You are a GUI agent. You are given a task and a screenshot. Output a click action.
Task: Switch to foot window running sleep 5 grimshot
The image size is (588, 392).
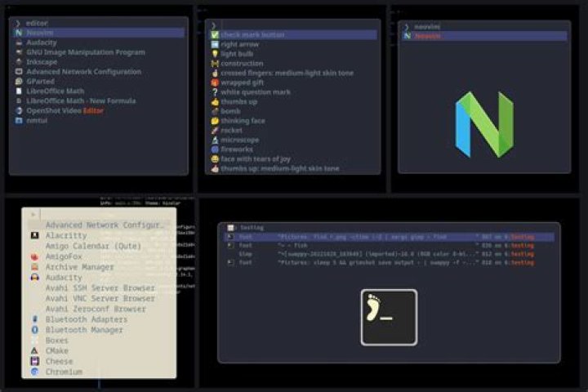(x=389, y=263)
